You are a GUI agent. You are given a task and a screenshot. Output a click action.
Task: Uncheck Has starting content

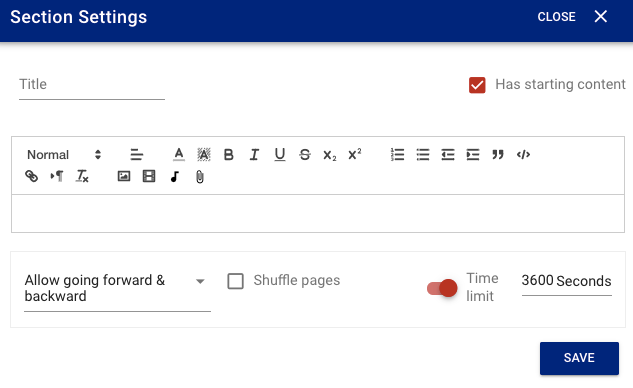point(477,85)
